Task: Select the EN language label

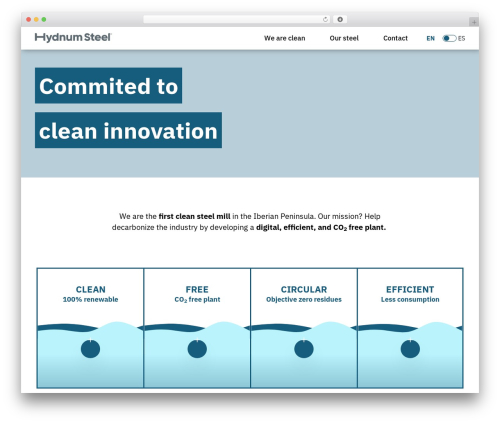Action: pyautogui.click(x=431, y=38)
